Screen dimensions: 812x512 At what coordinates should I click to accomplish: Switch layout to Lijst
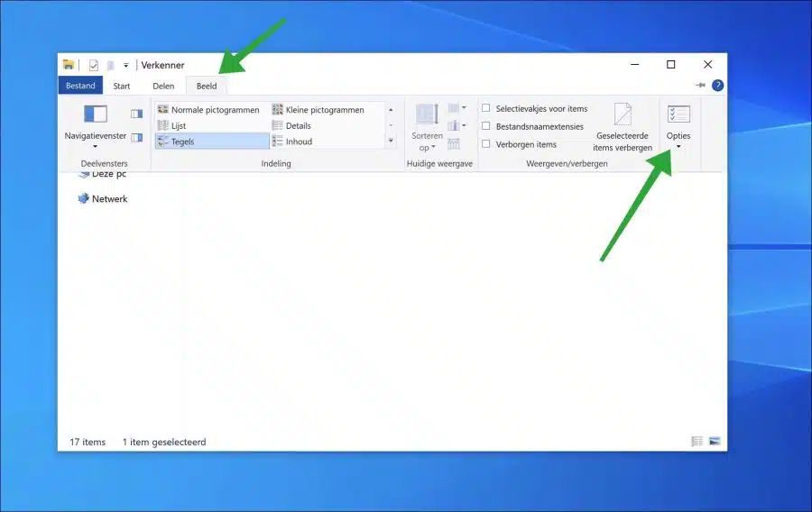click(x=171, y=125)
